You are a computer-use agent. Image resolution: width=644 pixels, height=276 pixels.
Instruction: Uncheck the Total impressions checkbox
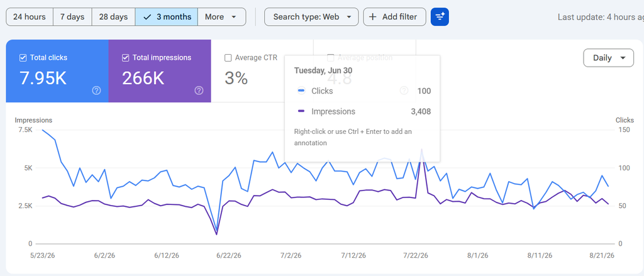tap(126, 58)
